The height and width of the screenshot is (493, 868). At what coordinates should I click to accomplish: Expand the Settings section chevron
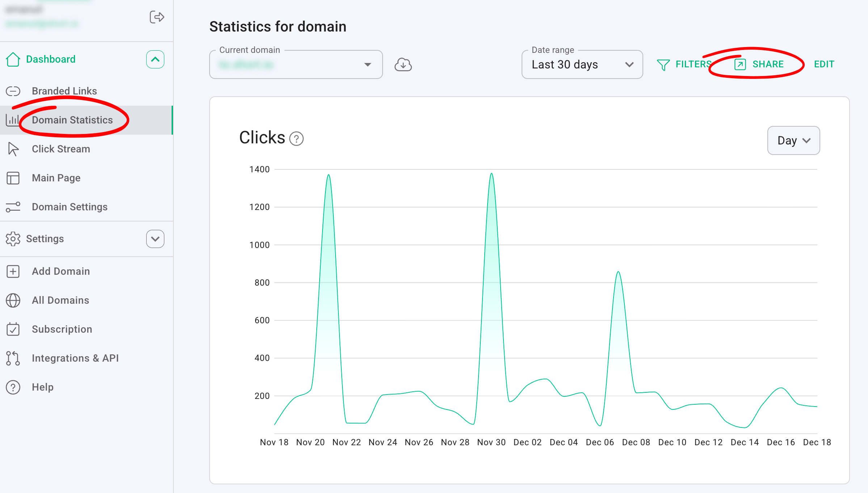(x=155, y=239)
